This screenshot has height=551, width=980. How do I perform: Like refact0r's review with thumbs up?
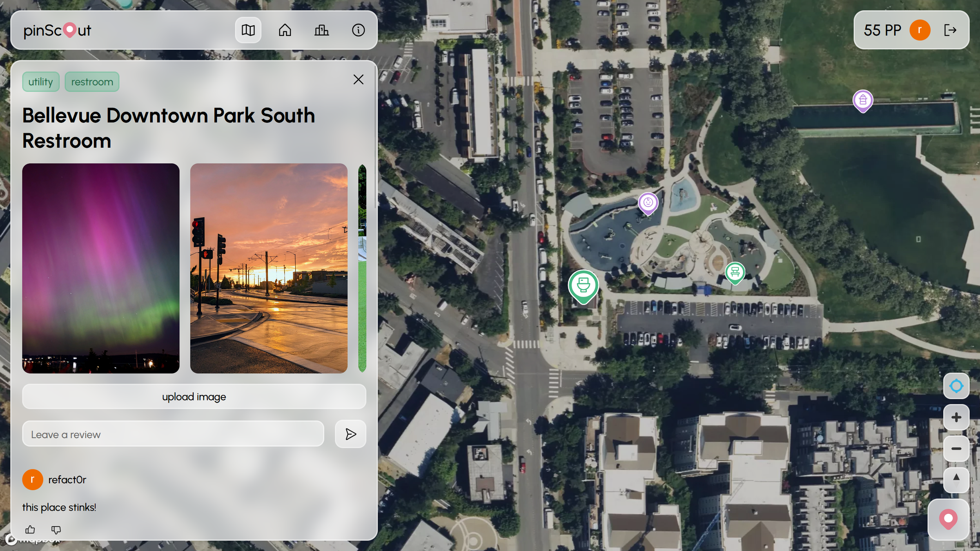point(30,529)
